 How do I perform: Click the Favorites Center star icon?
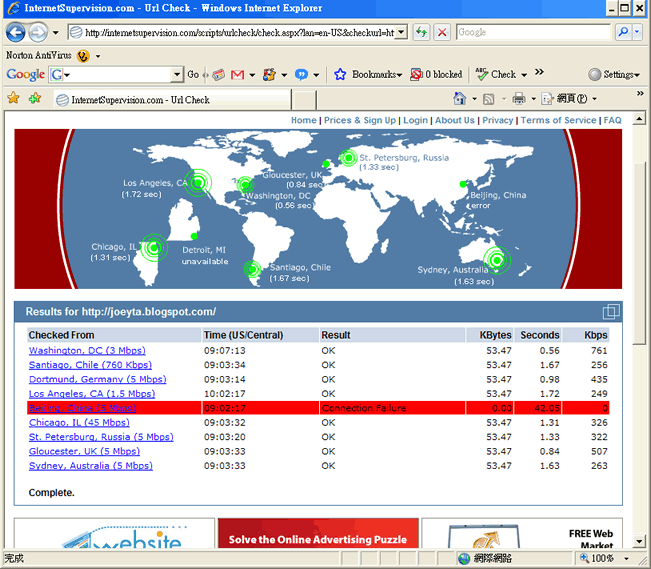pyautogui.click(x=13, y=98)
